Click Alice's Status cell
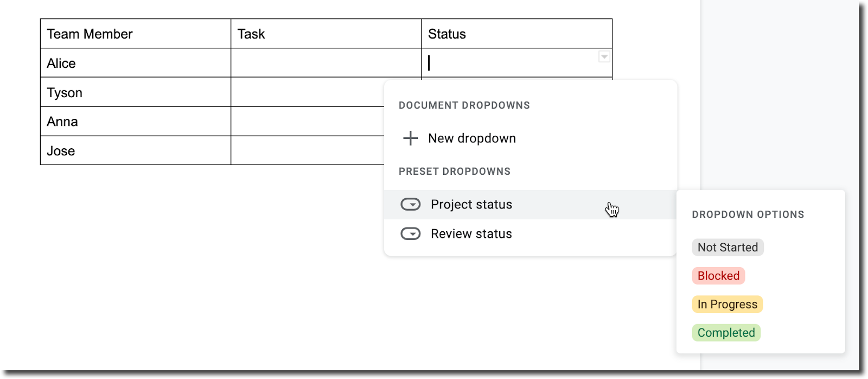Screen dimensions: 868x379 point(510,63)
